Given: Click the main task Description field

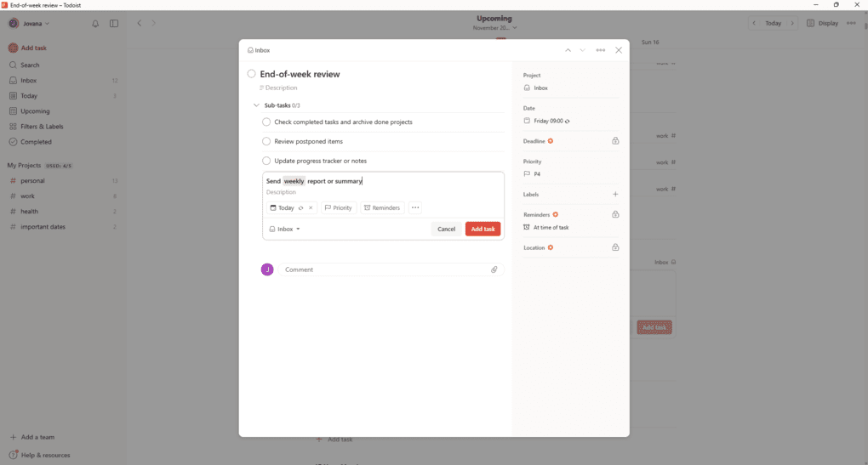Looking at the screenshot, I should click(x=278, y=88).
